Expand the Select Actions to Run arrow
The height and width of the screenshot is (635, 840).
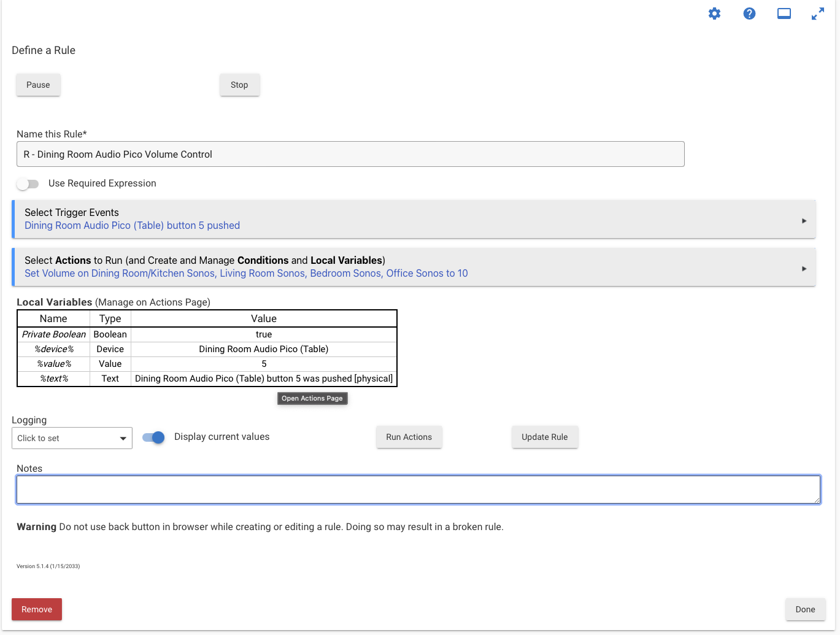[804, 269]
